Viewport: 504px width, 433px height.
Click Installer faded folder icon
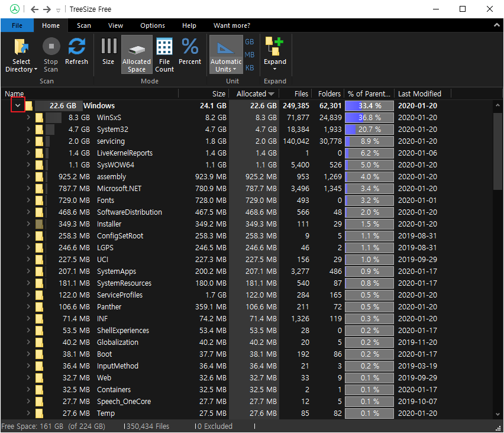point(39,224)
